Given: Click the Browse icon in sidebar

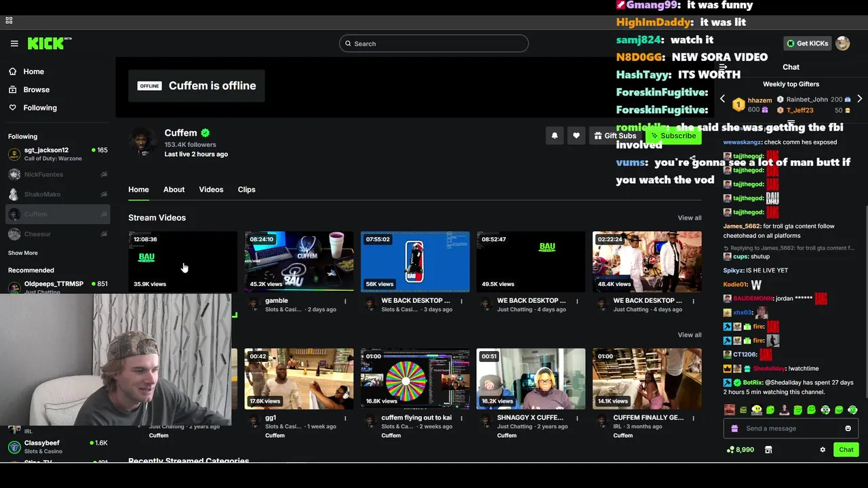Looking at the screenshot, I should (12, 89).
